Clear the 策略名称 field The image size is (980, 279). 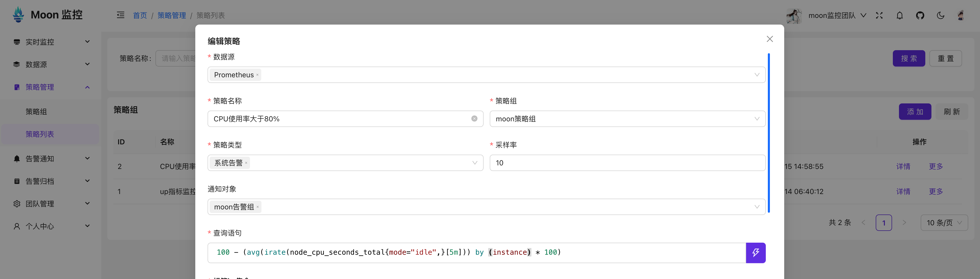(x=474, y=119)
